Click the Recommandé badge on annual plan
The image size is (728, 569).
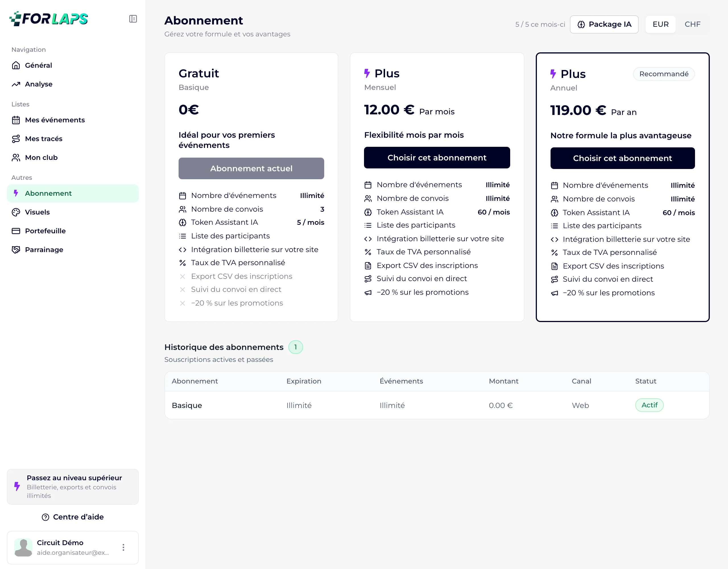664,74
